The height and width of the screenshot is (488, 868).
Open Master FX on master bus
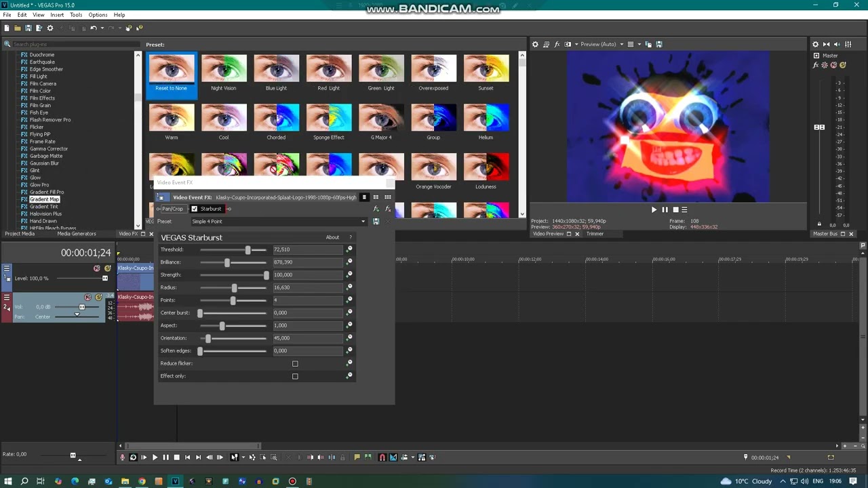coord(816,65)
